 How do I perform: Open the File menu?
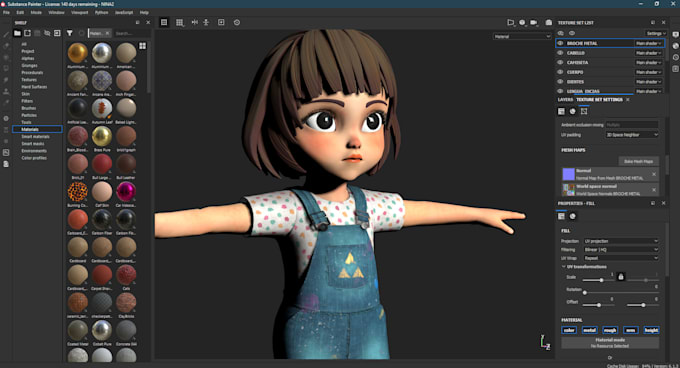click(x=6, y=13)
